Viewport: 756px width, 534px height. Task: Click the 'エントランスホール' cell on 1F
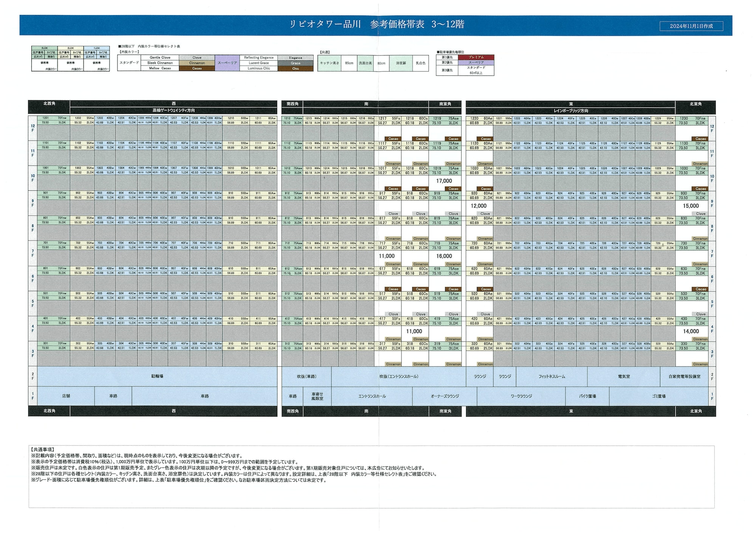372,396
